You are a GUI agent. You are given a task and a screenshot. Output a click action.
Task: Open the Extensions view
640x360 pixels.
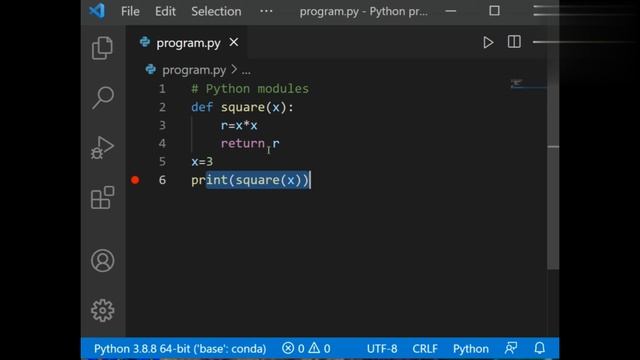(x=102, y=198)
